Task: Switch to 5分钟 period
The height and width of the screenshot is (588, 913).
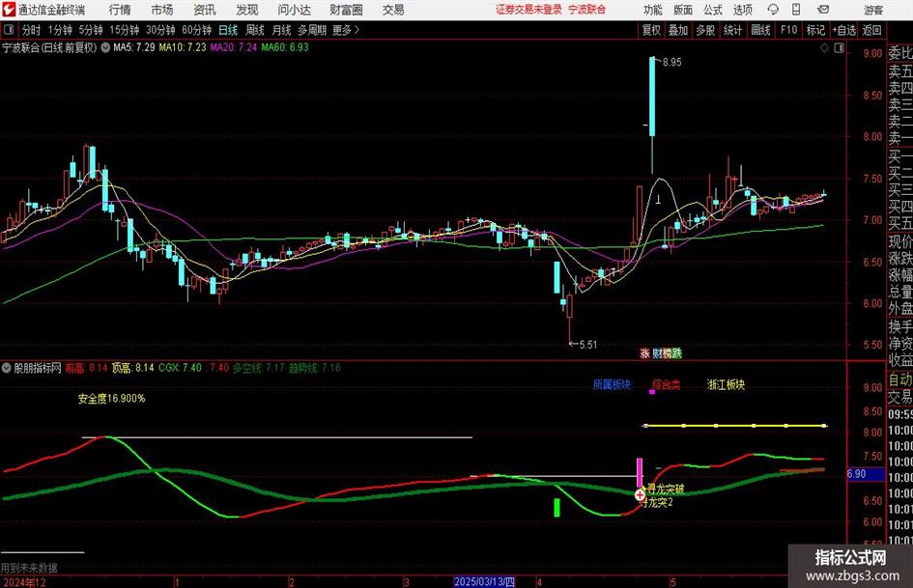Action: (x=91, y=30)
